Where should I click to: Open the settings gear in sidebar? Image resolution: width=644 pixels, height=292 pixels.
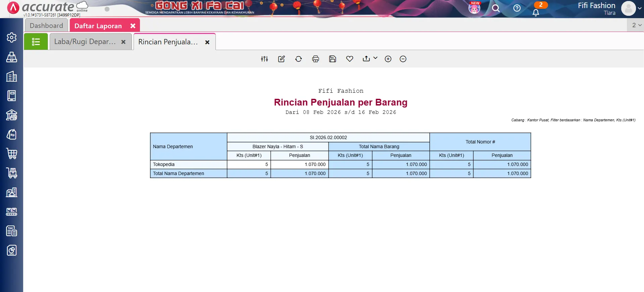point(12,38)
